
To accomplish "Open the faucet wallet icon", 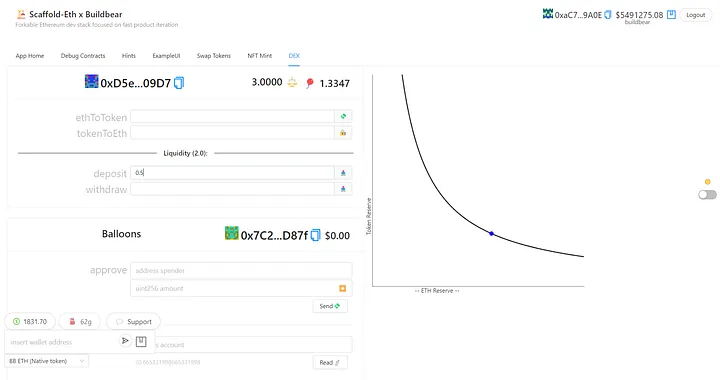I will 141,341.
